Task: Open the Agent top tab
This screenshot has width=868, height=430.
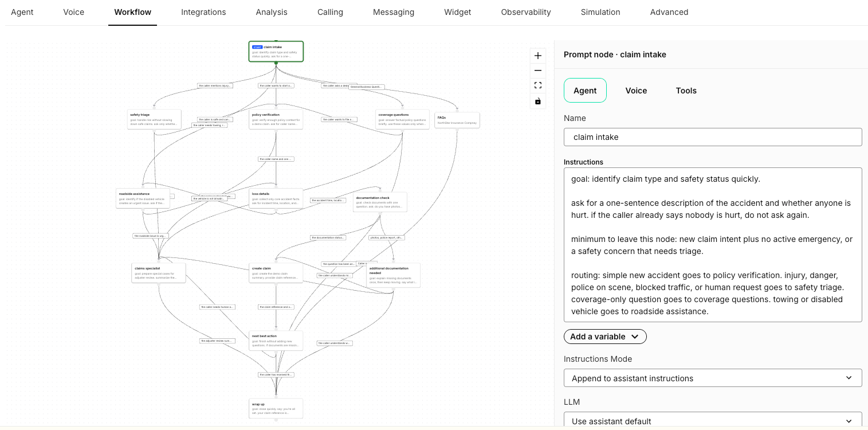Action: click(22, 12)
